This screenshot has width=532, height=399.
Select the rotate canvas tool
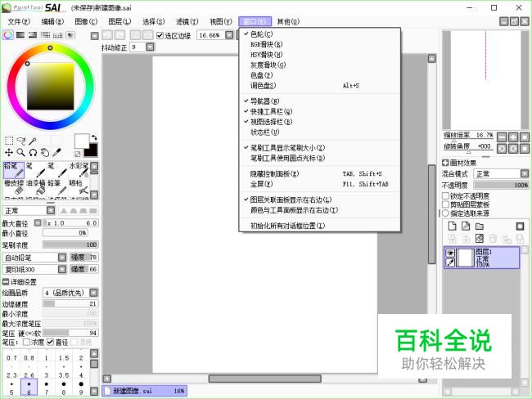coord(33,153)
